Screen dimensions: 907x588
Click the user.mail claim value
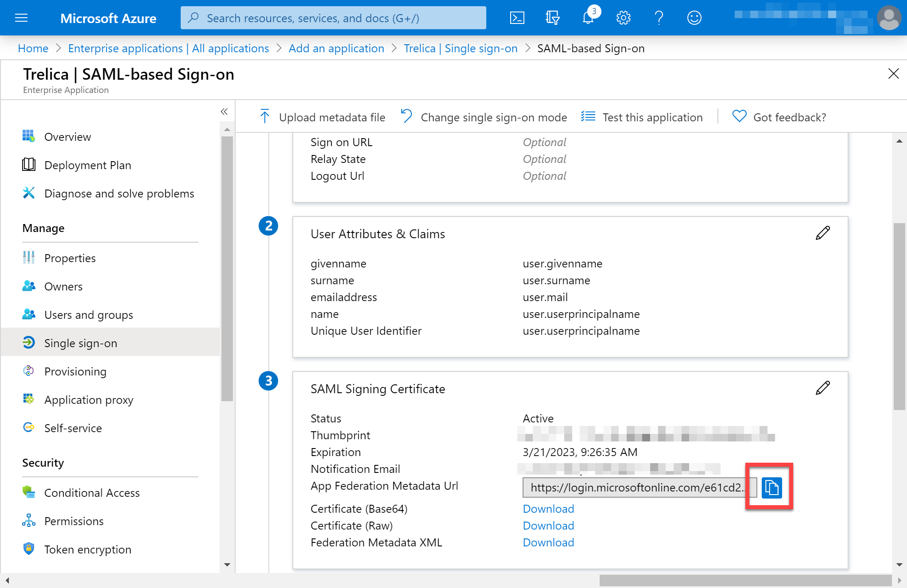click(x=545, y=297)
